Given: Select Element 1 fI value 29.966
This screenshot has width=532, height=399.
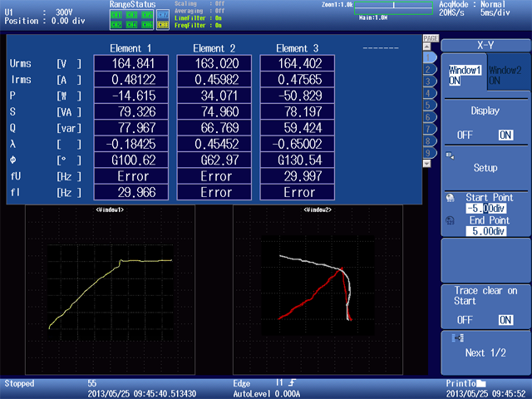Looking at the screenshot, I should pyautogui.click(x=131, y=192).
